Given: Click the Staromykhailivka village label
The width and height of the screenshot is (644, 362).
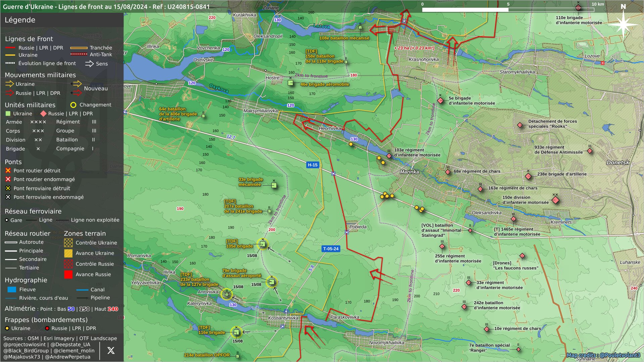Looking at the screenshot, I should tap(517, 72).
